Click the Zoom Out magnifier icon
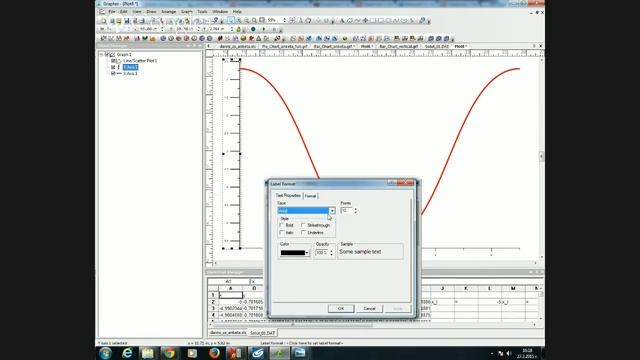 (x=247, y=20)
